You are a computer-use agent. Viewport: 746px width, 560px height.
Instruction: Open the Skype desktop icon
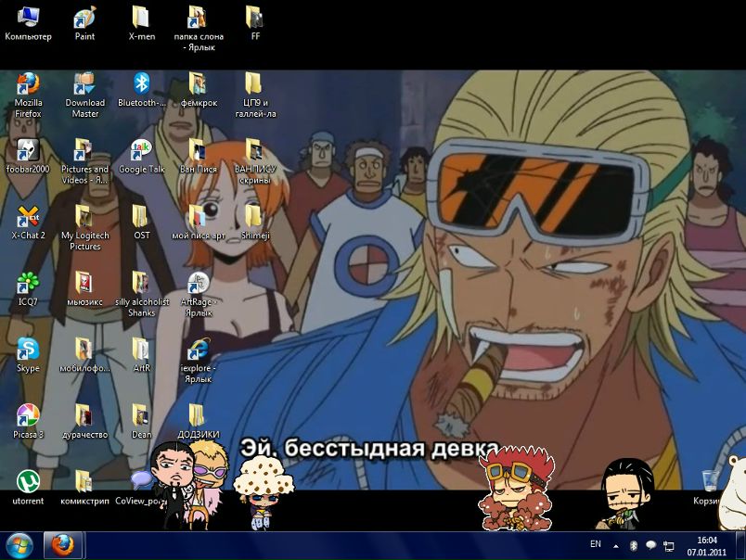tap(28, 350)
